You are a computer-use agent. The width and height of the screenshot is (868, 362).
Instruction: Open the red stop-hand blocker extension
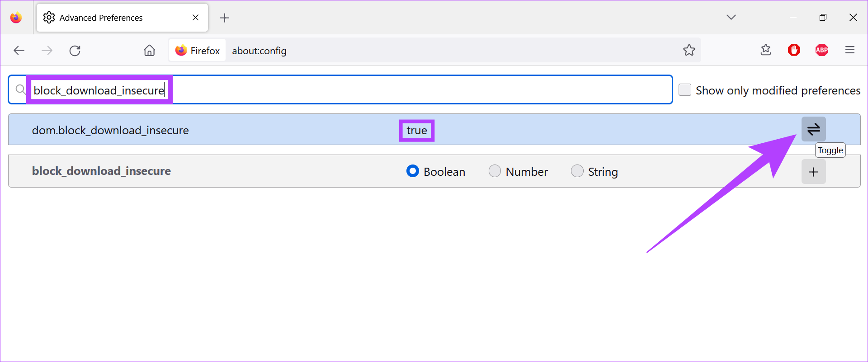point(794,50)
